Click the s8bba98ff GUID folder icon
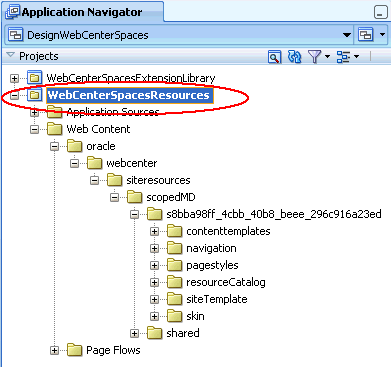Image resolution: width=391 pixels, height=367 pixels. tap(154, 214)
